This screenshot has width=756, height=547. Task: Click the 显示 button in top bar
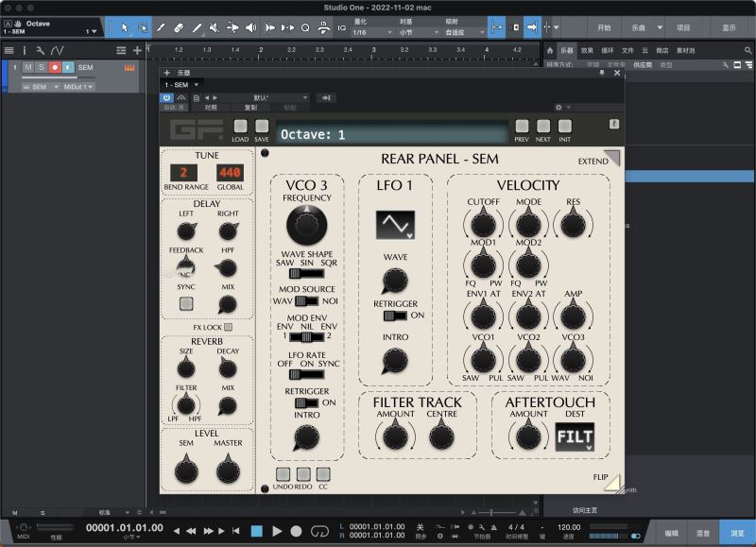[x=729, y=28]
